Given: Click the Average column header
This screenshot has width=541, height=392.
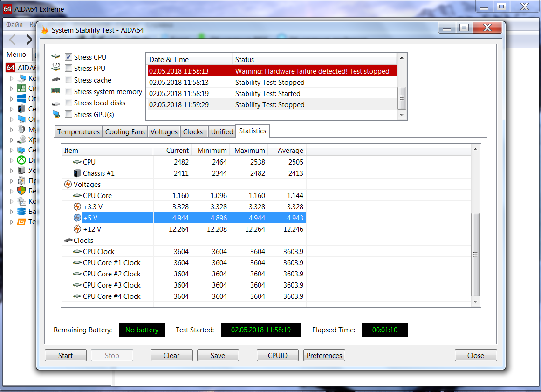Looking at the screenshot, I should (x=287, y=151).
